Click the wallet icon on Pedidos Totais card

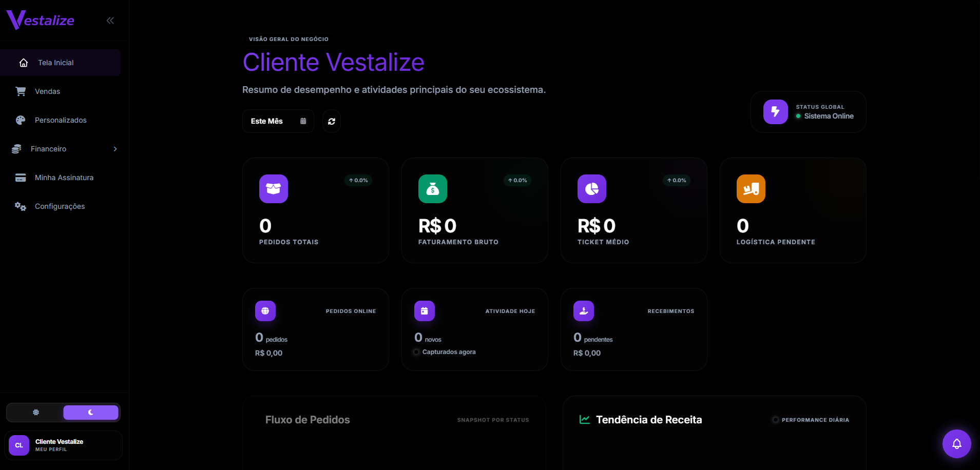274,189
